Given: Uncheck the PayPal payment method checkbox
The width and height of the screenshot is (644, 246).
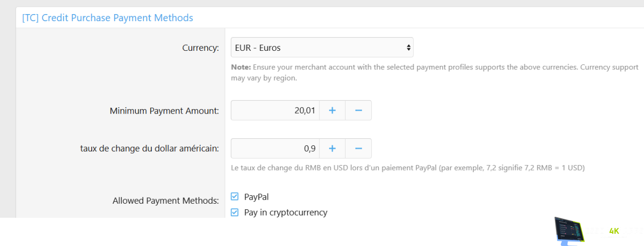Looking at the screenshot, I should [x=234, y=197].
